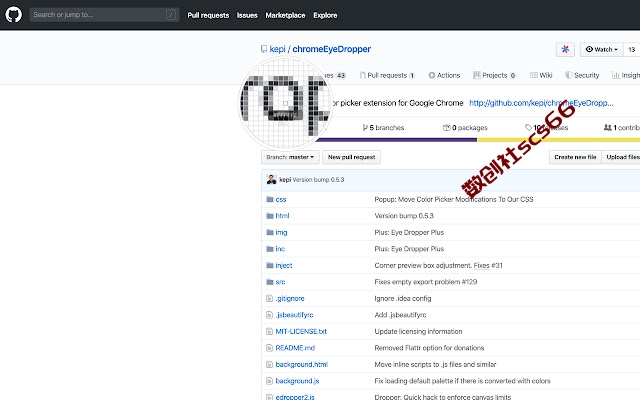Click the GitHub octocat logo
This screenshot has width=640, height=400.
pos(13,15)
